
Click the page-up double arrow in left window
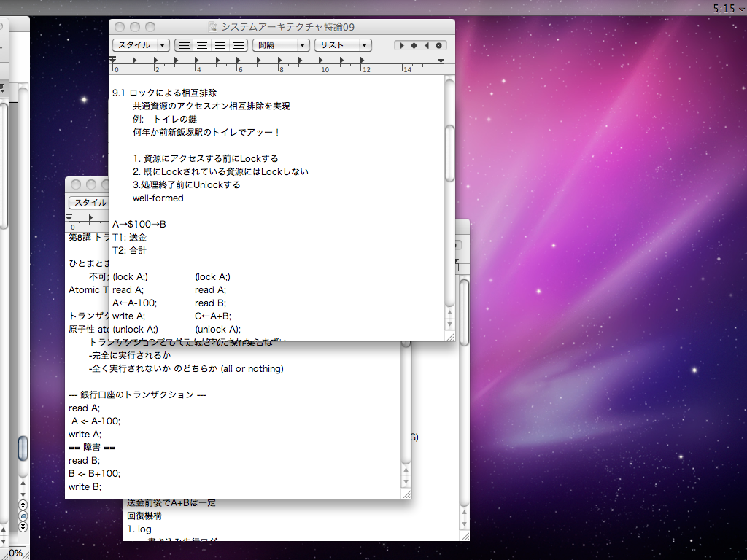click(23, 505)
